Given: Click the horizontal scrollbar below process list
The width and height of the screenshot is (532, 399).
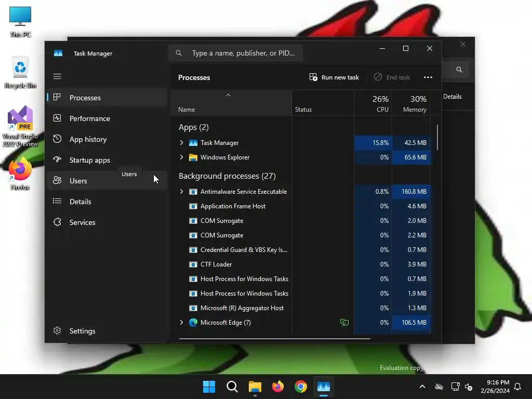Looking at the screenshot, I should pos(274,338).
